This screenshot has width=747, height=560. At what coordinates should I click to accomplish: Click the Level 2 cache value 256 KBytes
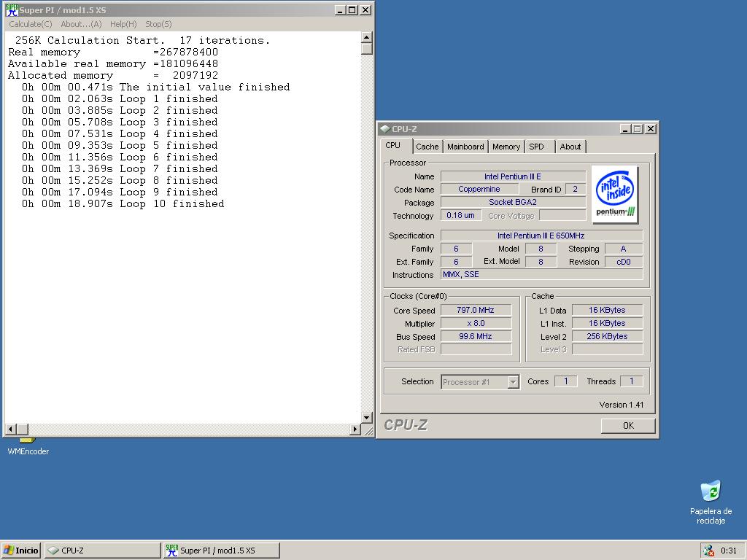coord(607,336)
